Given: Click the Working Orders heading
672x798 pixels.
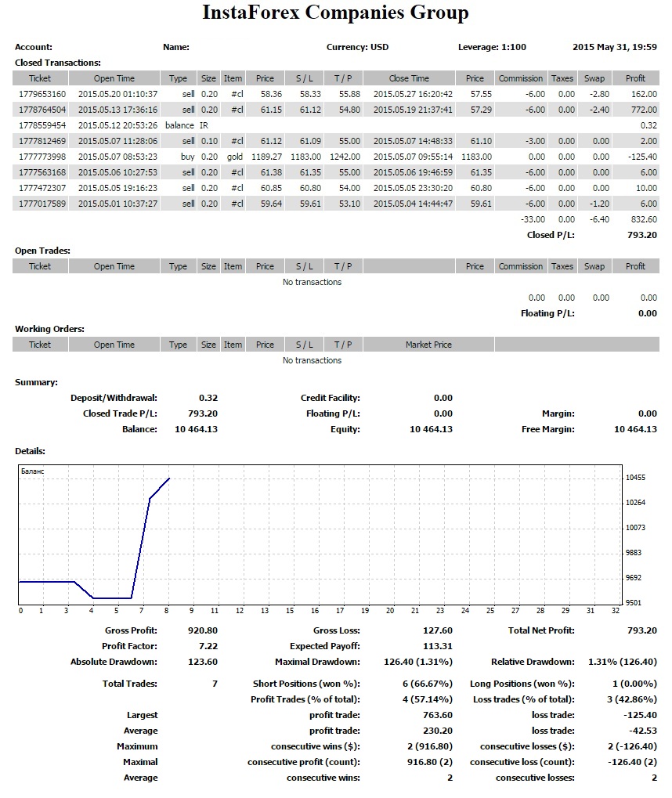Looking at the screenshot, I should (x=49, y=329).
